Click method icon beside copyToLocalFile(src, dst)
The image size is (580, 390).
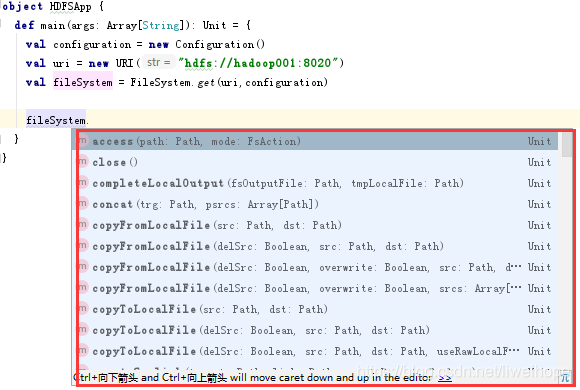pos(83,309)
